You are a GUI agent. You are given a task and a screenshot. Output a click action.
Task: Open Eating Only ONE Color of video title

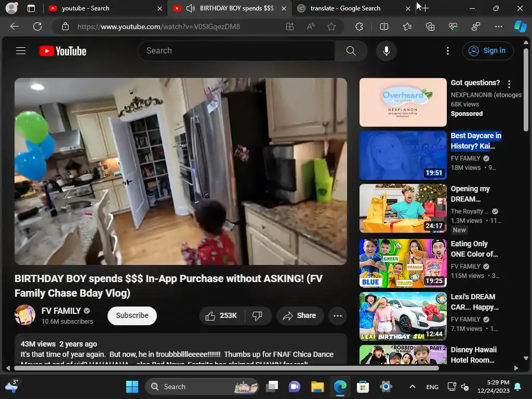474,249
